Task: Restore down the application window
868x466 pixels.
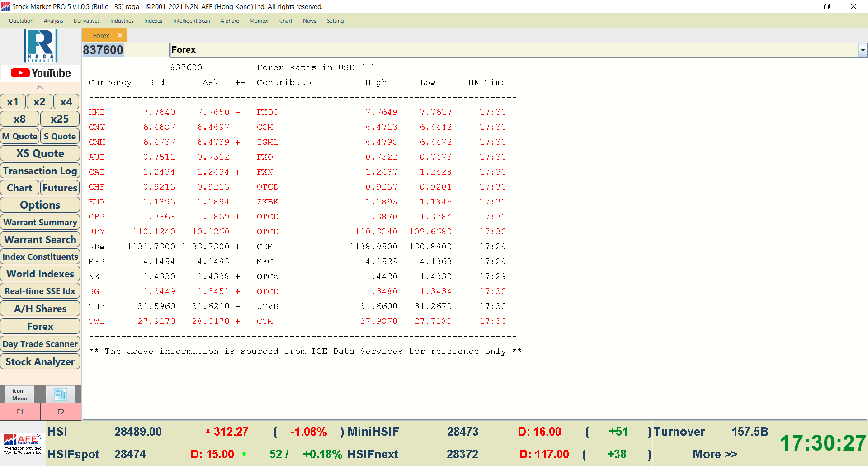Action: [827, 6]
